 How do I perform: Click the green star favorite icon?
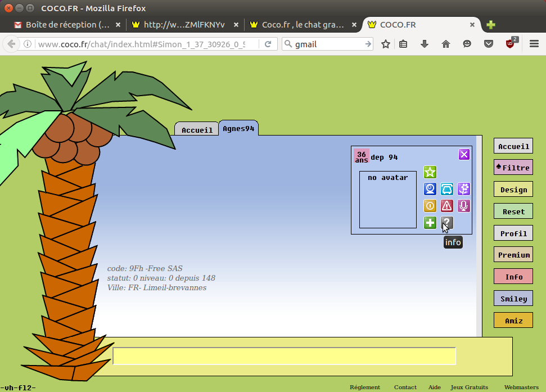[430, 172]
